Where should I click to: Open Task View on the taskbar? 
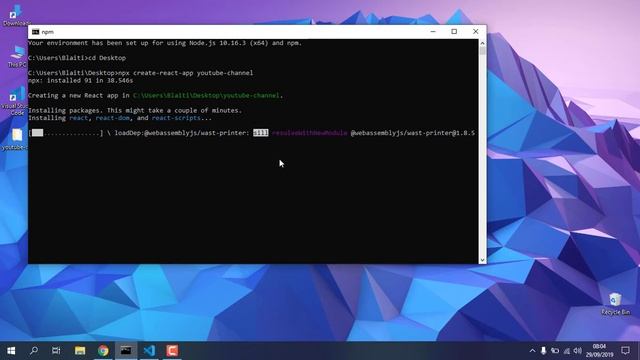[x=56, y=351]
